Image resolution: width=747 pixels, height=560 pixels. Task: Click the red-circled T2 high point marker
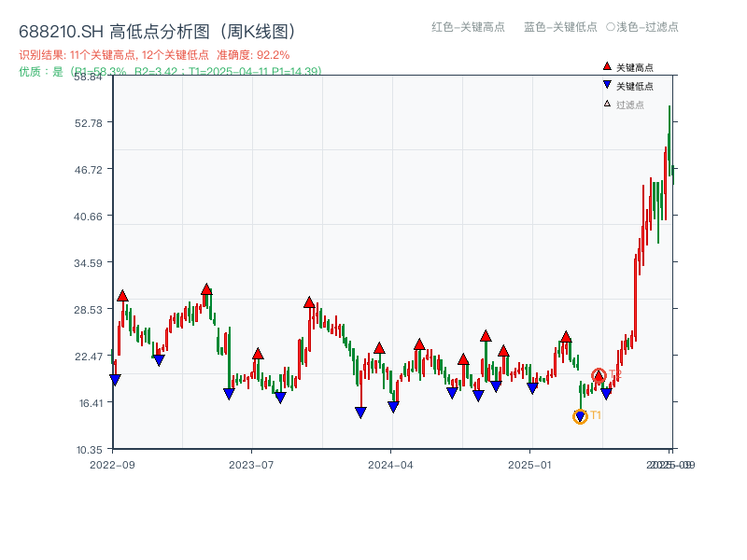[x=599, y=376]
